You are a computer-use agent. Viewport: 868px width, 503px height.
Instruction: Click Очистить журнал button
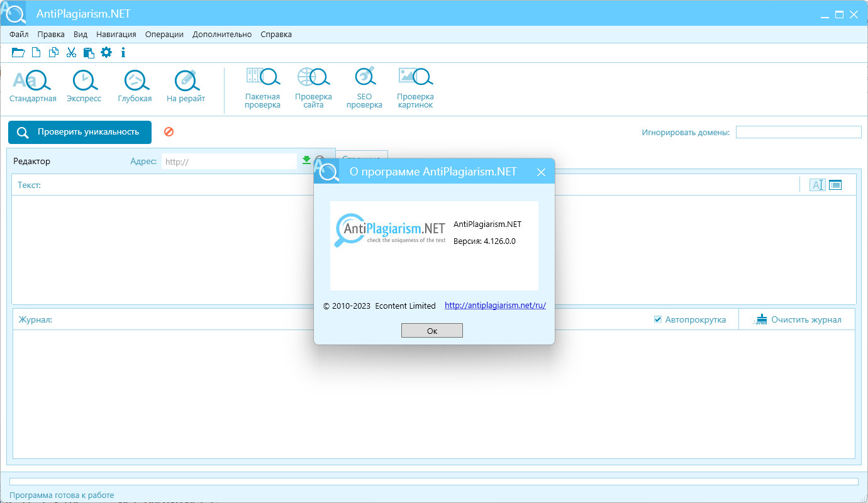[x=798, y=319]
